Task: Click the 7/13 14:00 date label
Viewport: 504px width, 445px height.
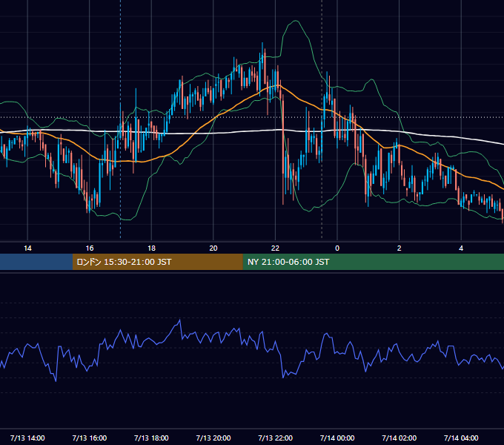Action: click(27, 438)
